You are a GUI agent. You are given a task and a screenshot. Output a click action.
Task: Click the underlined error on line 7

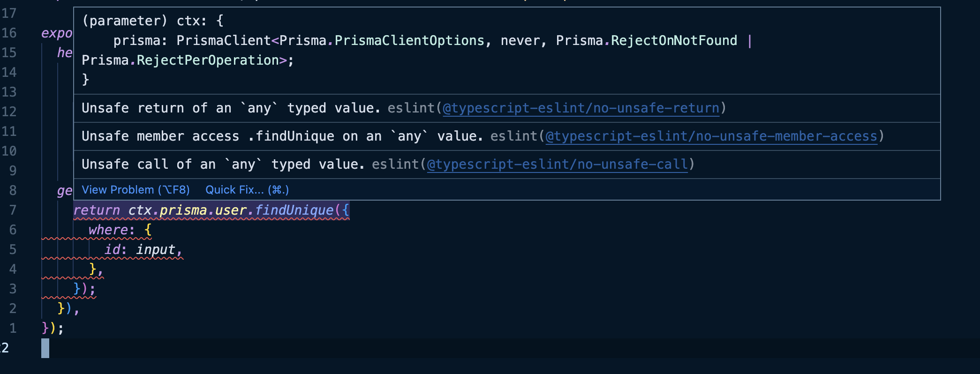pos(211,209)
